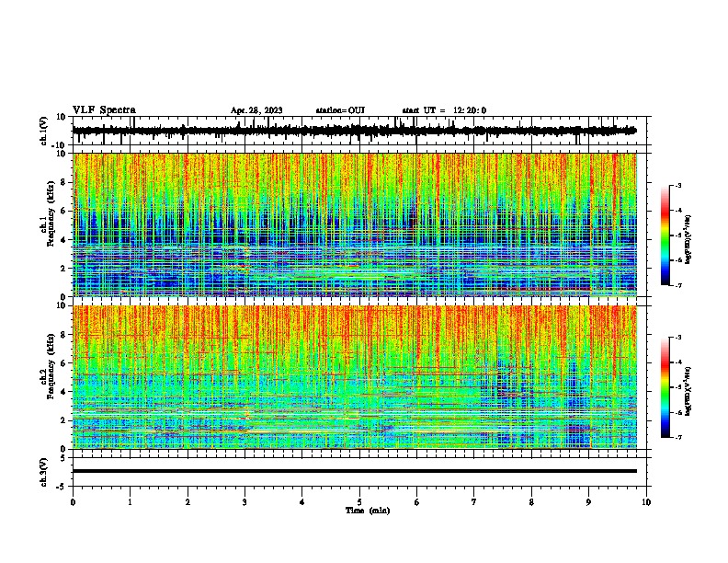Screen dimensions: 728x563
Task: Click the "Time (min)" axis label
Action: (368, 511)
